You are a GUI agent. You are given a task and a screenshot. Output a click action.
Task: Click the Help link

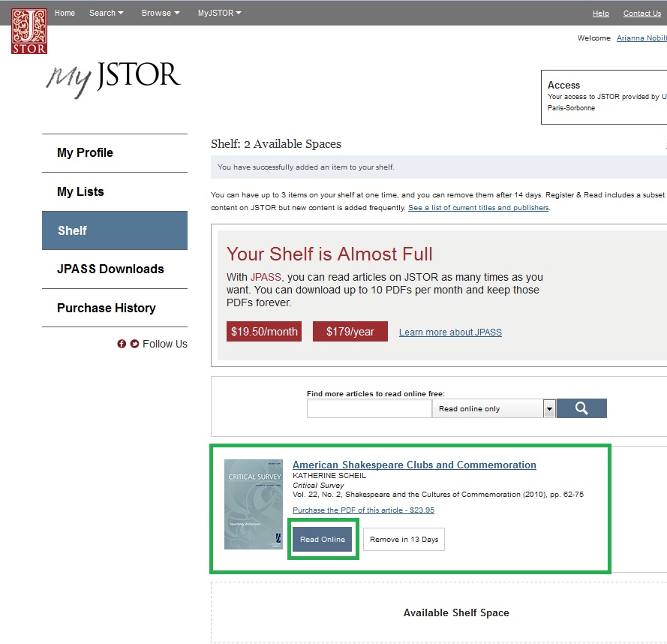click(x=601, y=14)
